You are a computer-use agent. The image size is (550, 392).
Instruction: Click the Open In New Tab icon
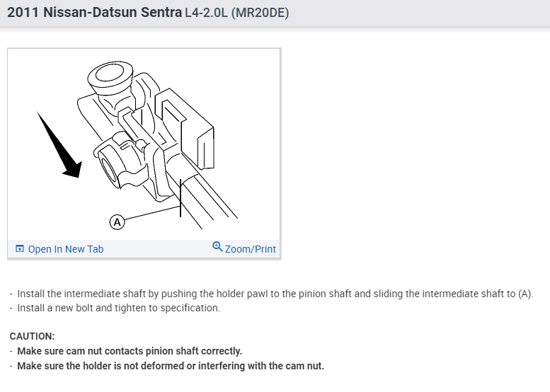click(x=20, y=249)
